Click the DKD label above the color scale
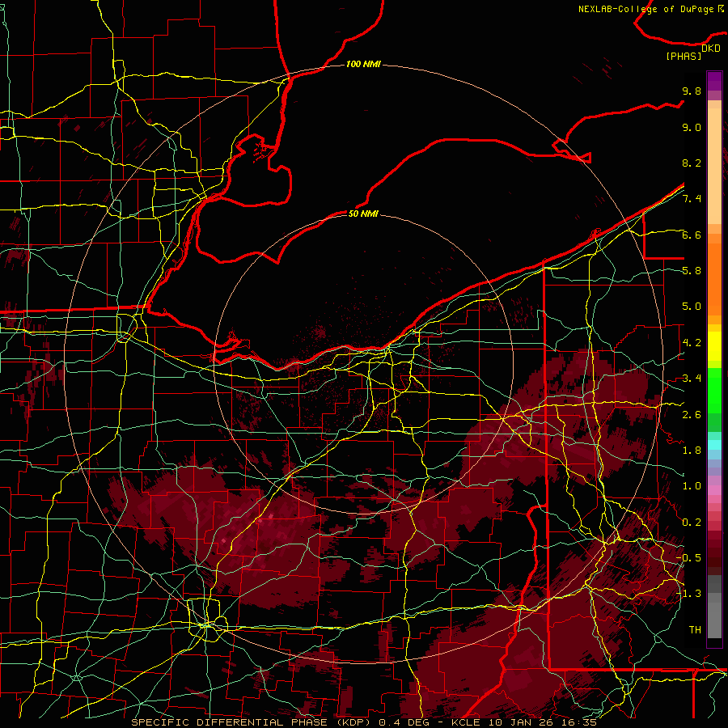This screenshot has height=728, width=728. coord(711,49)
